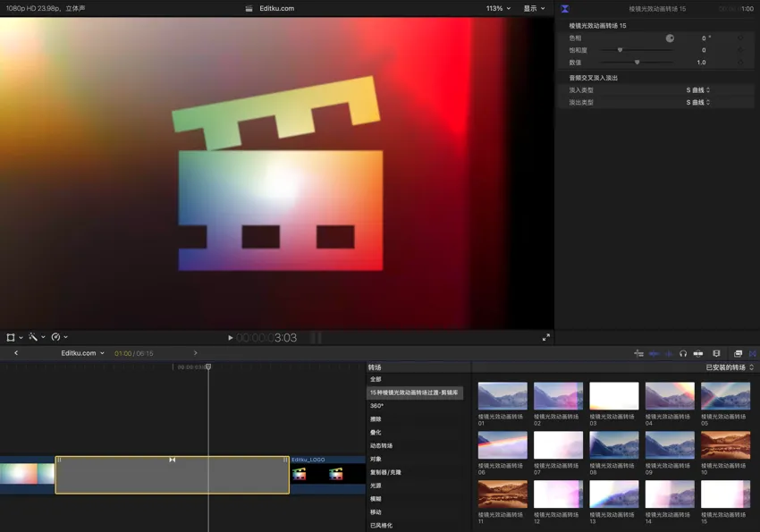Enter fullscreen viewer with expand arrows

[546, 338]
